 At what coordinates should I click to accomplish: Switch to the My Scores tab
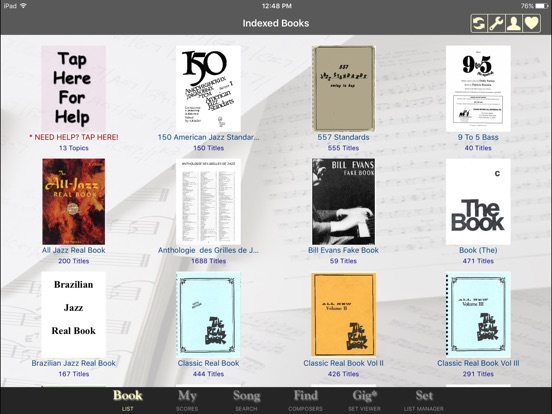coord(187,400)
